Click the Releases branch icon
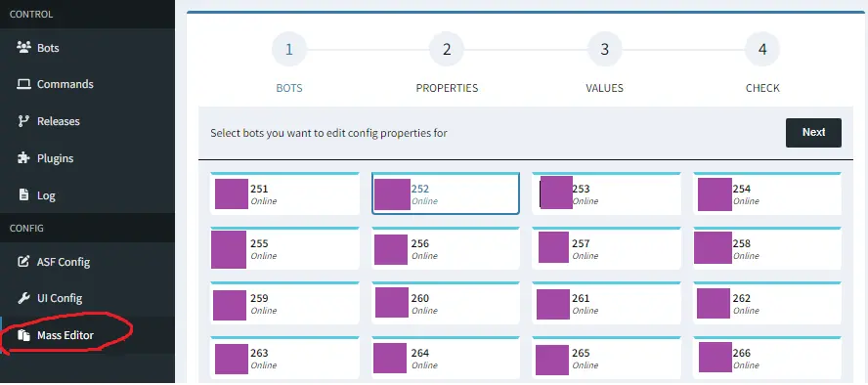Image resolution: width=868 pixels, height=385 pixels. (23, 121)
